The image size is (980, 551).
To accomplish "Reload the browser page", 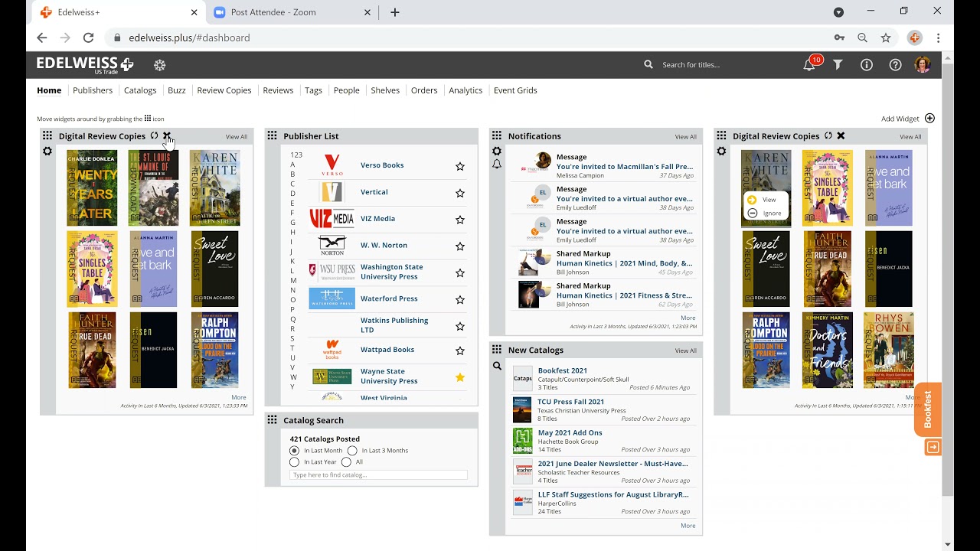I will (x=89, y=37).
